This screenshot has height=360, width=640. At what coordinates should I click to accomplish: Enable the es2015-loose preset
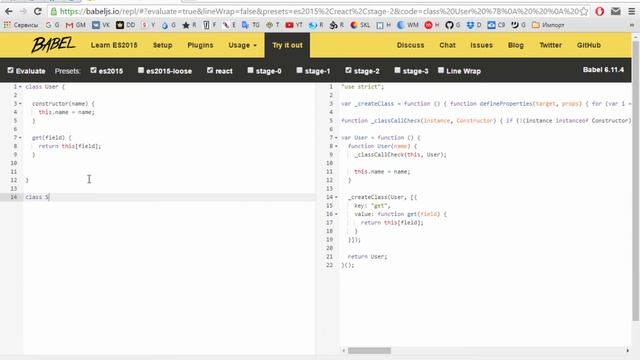point(141,70)
